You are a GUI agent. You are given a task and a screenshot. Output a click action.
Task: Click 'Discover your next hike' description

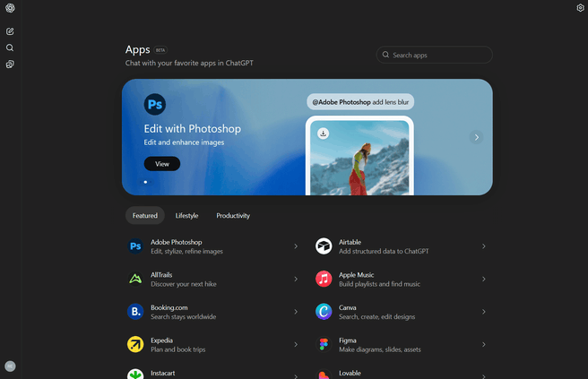(x=184, y=284)
